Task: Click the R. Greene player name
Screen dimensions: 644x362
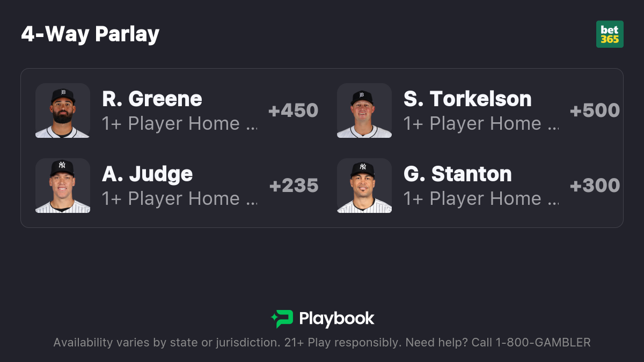Action: coord(152,99)
